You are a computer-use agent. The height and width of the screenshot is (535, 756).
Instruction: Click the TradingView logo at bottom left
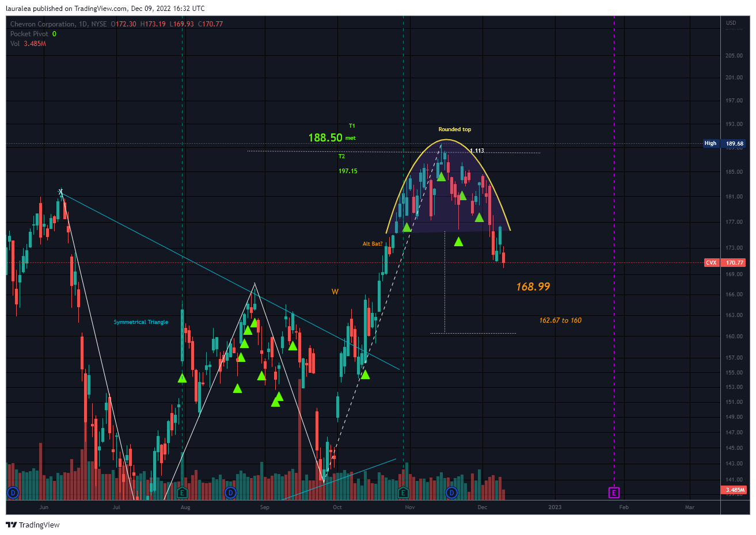click(x=33, y=525)
